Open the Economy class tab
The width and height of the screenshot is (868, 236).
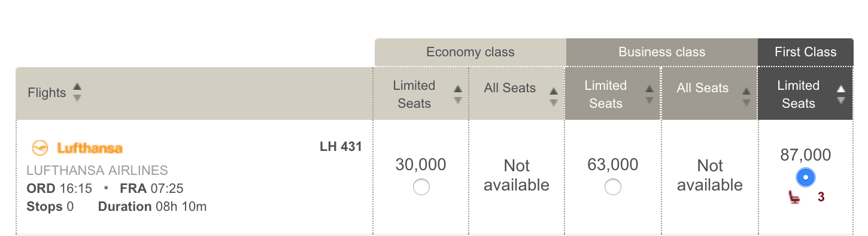click(x=471, y=52)
